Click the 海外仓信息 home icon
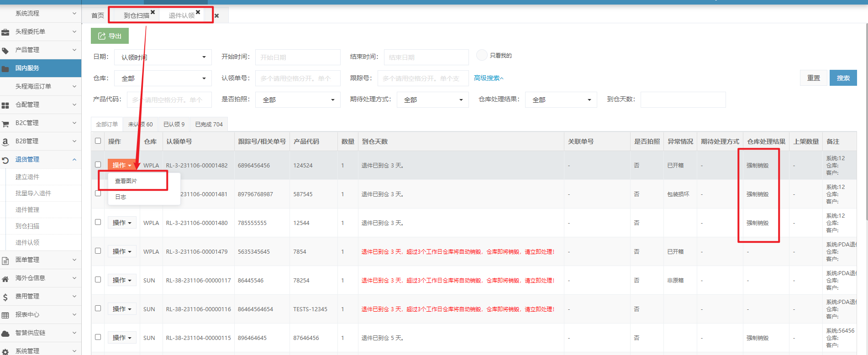Screen dimensions: 868x355 coord(5,278)
